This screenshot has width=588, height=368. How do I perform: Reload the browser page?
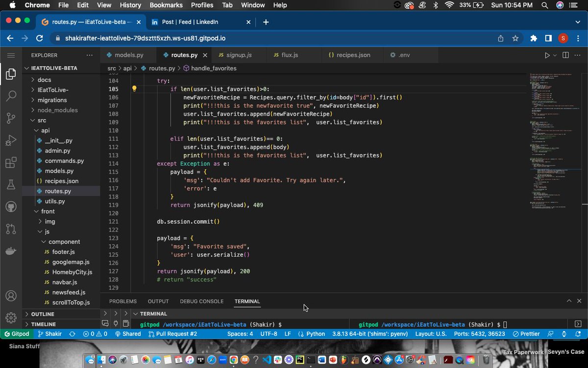[40, 38]
